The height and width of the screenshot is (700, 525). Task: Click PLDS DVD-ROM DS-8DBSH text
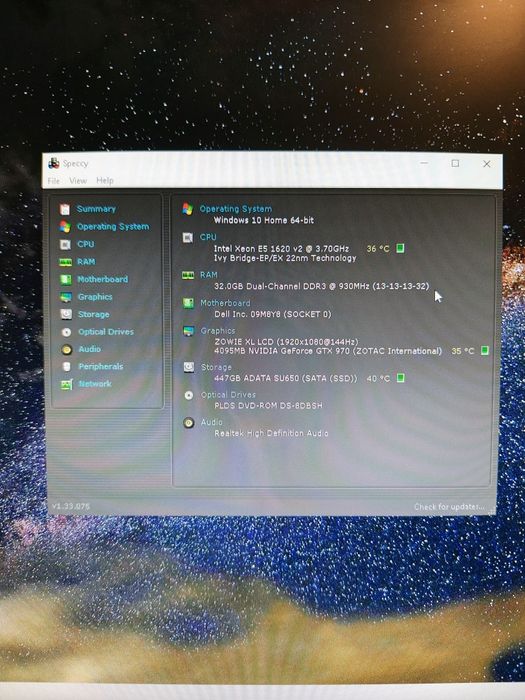pos(268,406)
